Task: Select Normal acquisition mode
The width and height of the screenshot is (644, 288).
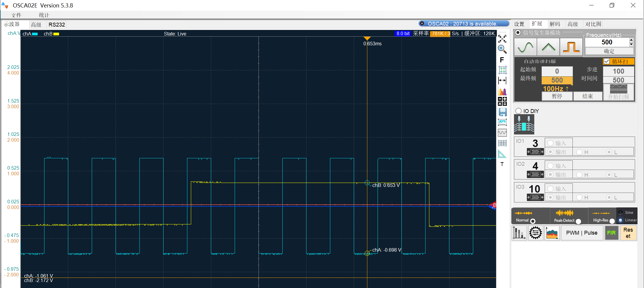Action: (x=533, y=221)
